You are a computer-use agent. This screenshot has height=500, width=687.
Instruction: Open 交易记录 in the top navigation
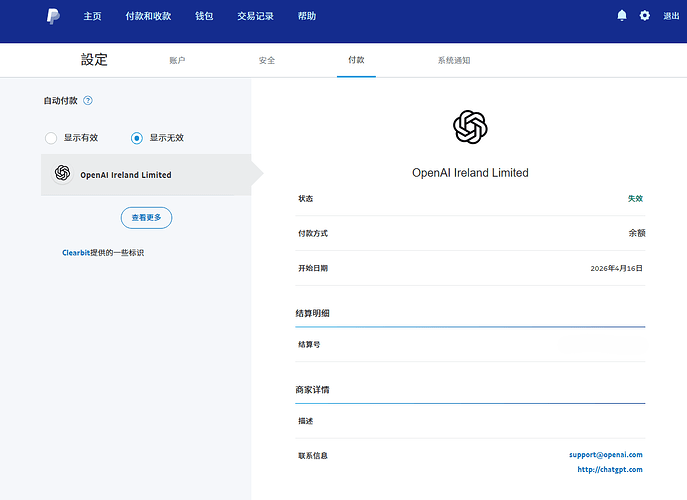[x=255, y=16]
